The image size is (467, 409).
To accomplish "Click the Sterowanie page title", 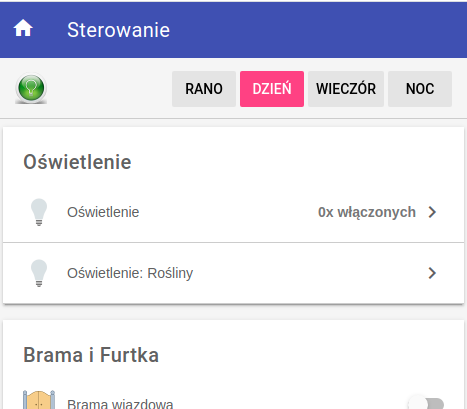I will 119,30.
